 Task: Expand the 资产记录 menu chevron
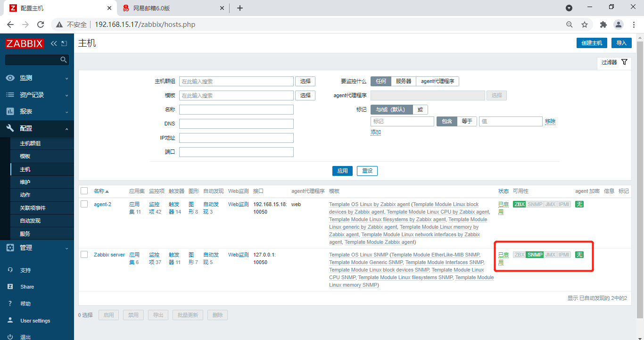(x=66, y=95)
